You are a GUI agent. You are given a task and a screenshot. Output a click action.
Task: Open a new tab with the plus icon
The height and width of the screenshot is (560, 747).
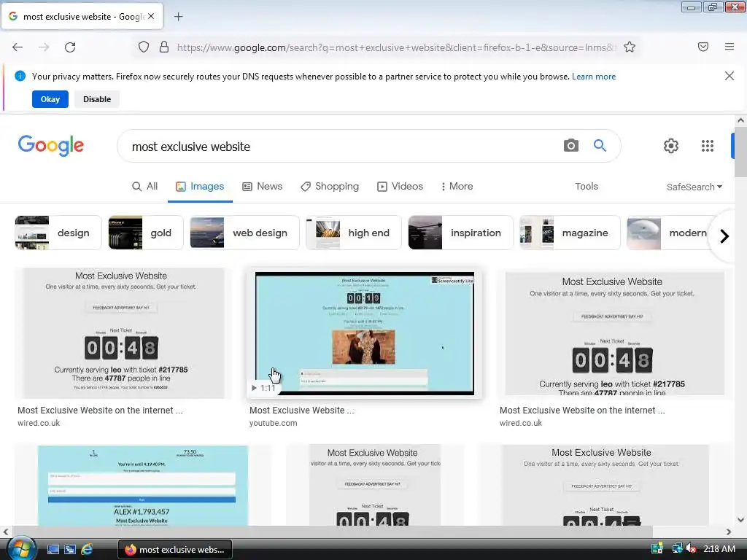178,17
